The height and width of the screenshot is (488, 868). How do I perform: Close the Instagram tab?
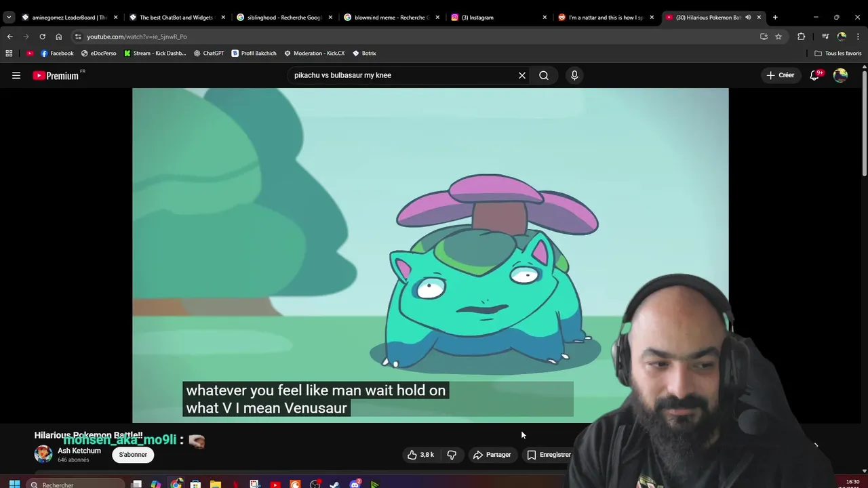(x=545, y=17)
